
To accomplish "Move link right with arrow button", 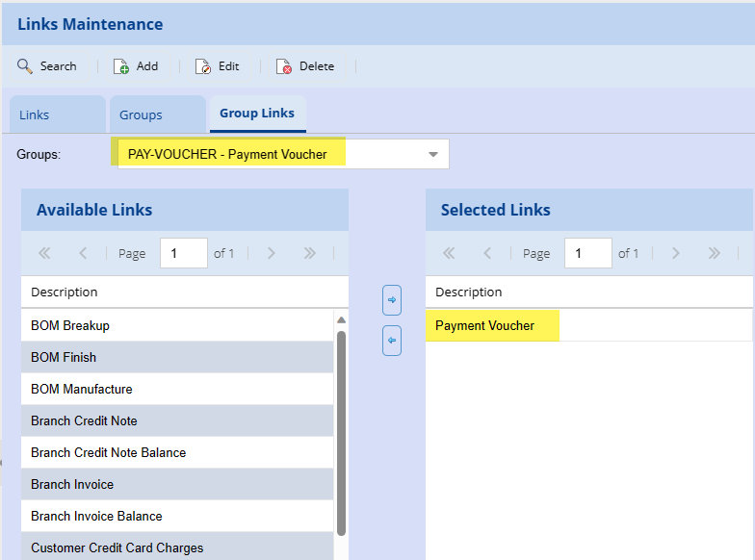I will [392, 300].
